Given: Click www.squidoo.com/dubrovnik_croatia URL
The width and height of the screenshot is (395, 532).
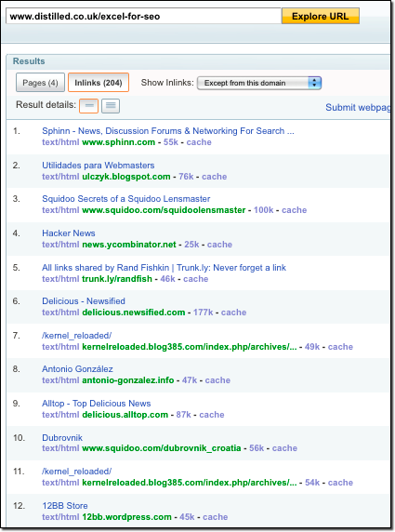Looking at the screenshot, I should click(x=162, y=448).
